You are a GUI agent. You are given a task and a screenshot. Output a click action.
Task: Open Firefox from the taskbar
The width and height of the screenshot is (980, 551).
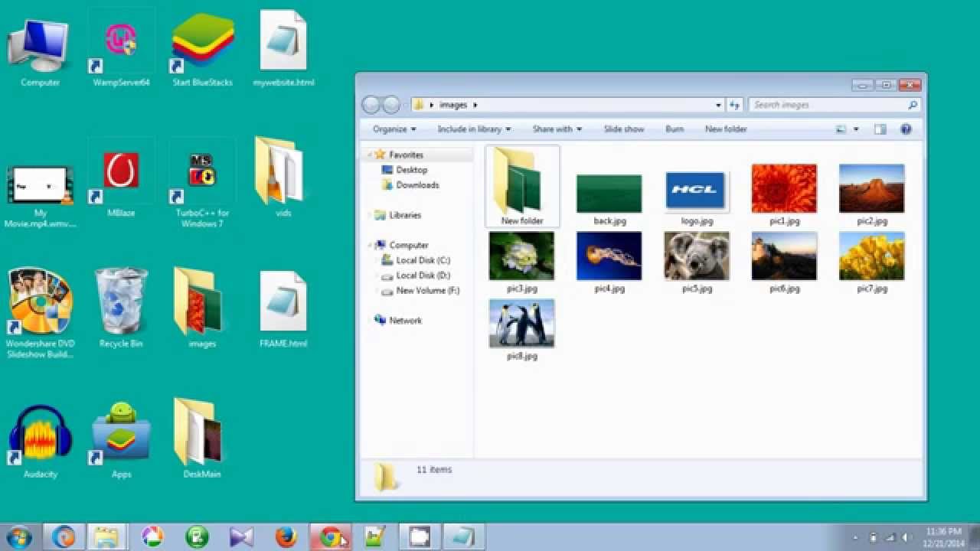tap(286, 537)
